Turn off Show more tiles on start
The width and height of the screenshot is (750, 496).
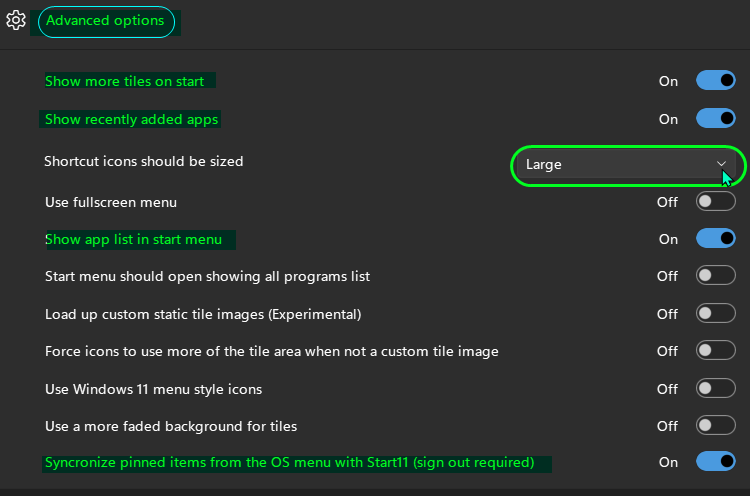(x=716, y=80)
